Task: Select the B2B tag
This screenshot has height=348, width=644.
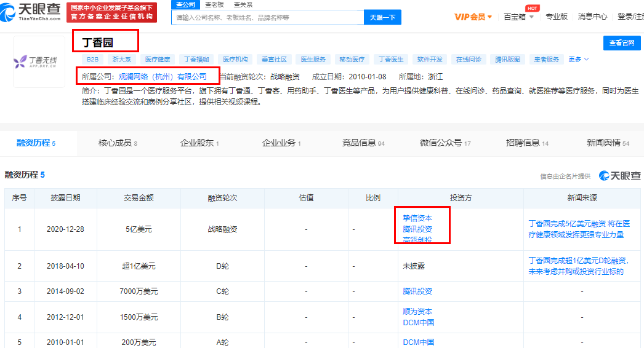Action: click(x=92, y=60)
